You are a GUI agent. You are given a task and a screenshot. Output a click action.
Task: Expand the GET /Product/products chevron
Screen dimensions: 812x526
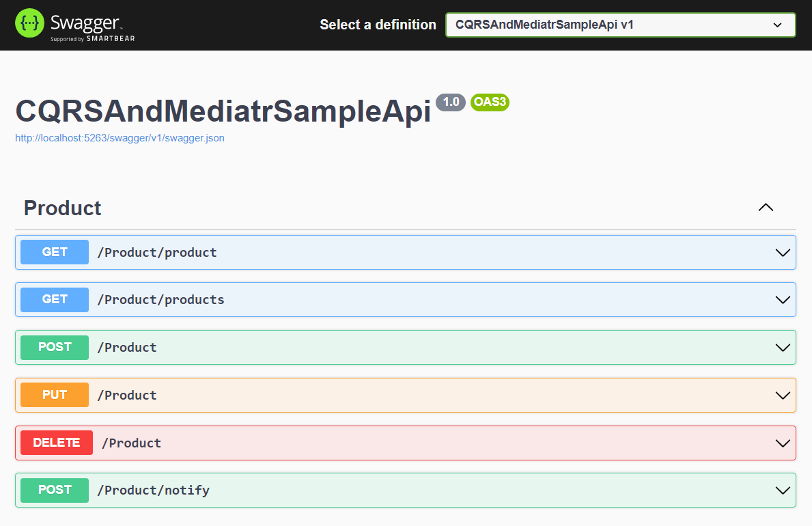click(x=783, y=300)
